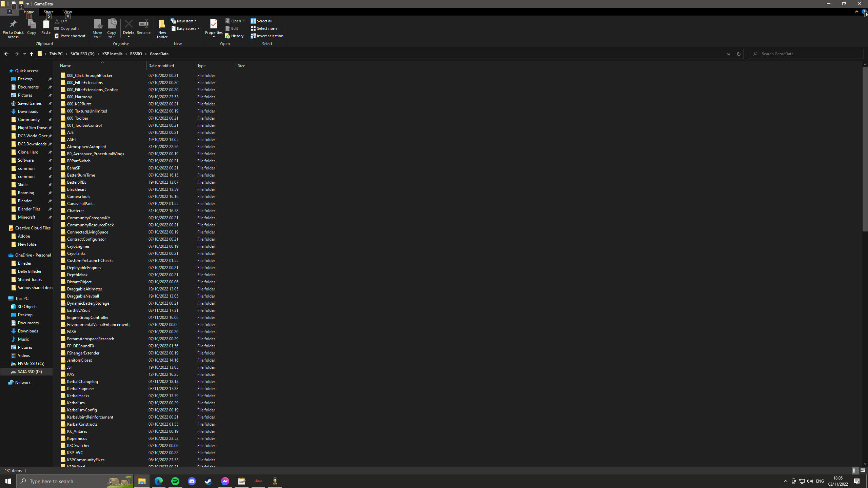Click KSP Installs in address breadcrumb
This screenshot has width=868, height=488.
click(112, 54)
